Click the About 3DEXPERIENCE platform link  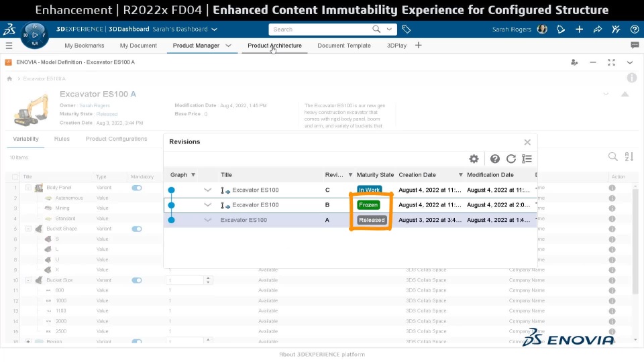click(x=322, y=355)
